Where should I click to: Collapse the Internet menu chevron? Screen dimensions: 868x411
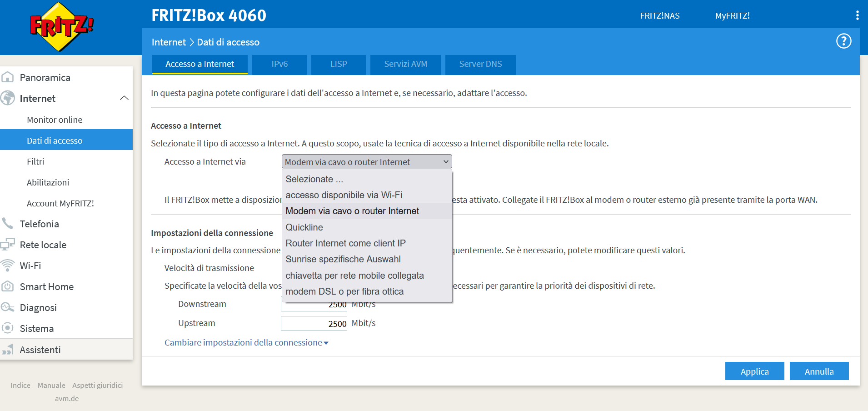(x=124, y=98)
